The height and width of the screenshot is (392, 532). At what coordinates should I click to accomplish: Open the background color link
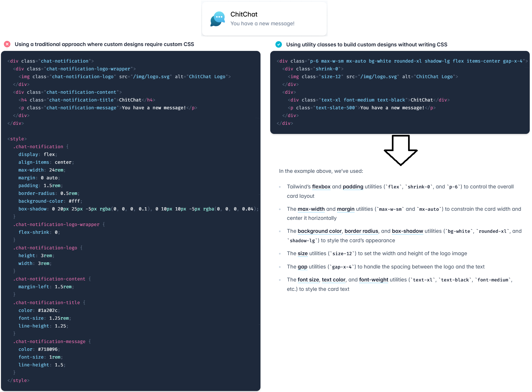[320, 231]
